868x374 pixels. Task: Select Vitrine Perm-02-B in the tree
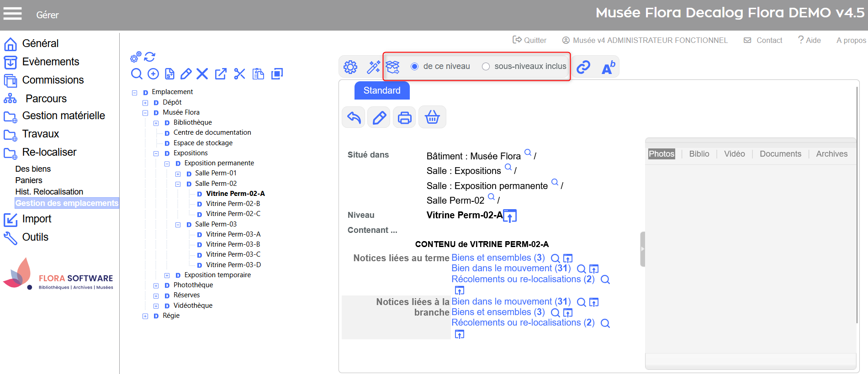(x=233, y=204)
